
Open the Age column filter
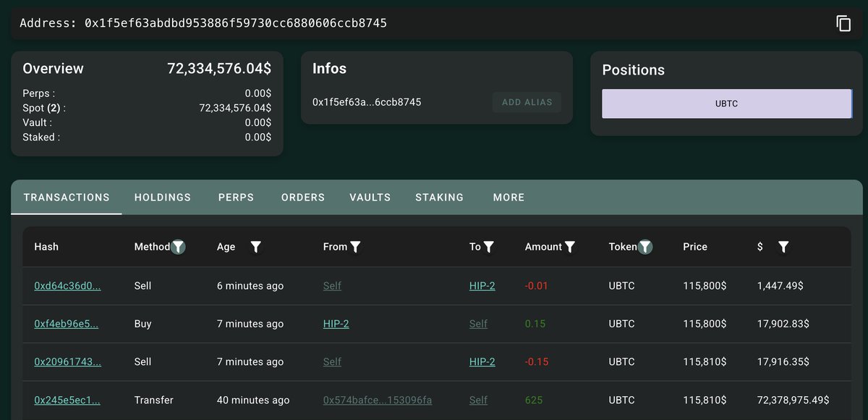click(x=255, y=247)
